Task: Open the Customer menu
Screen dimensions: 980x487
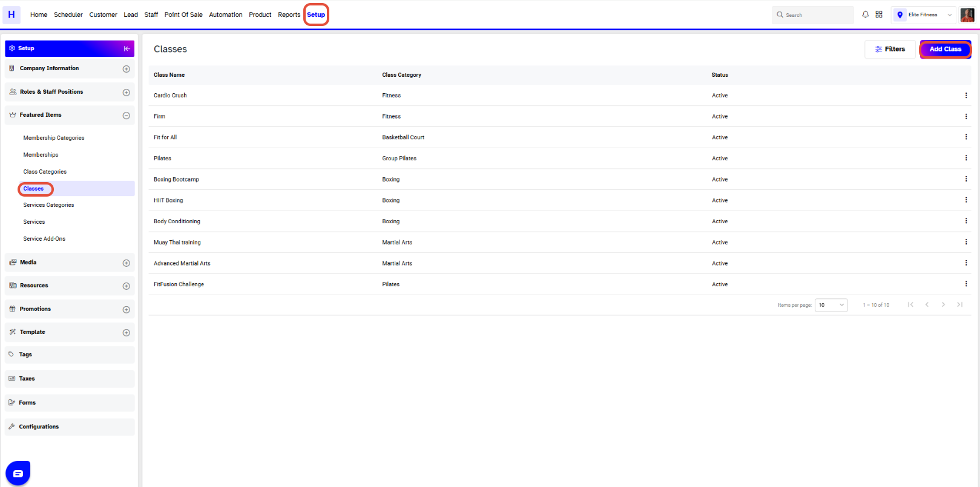Action: [104, 15]
